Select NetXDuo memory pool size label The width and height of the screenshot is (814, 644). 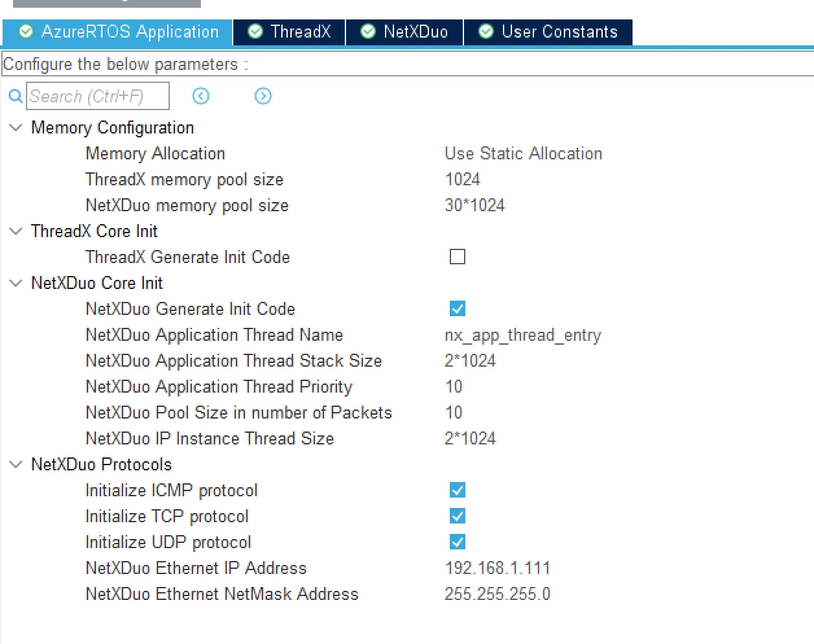pos(187,205)
